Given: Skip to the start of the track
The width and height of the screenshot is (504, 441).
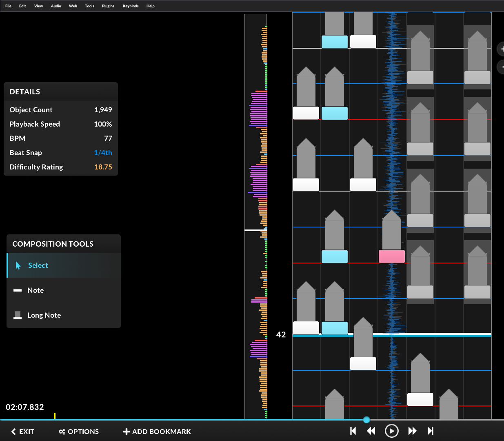Looking at the screenshot, I should (x=353, y=431).
